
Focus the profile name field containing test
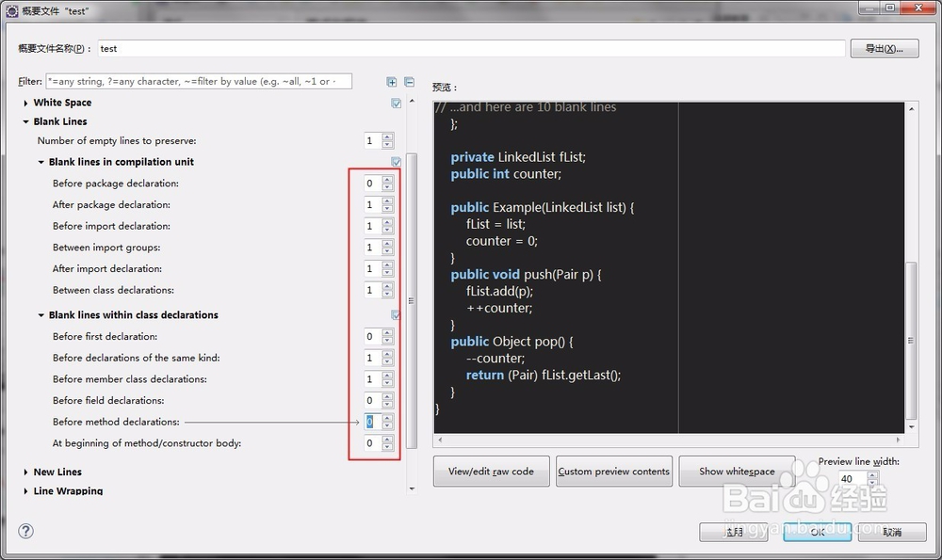coord(471,49)
